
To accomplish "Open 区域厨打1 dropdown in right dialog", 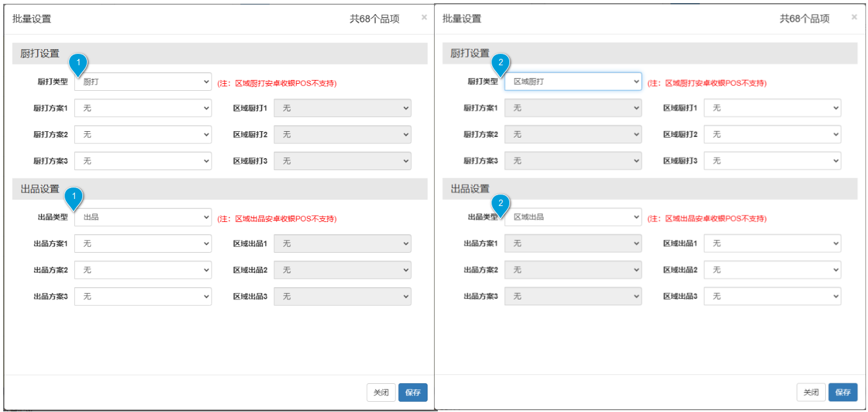I will tap(773, 108).
